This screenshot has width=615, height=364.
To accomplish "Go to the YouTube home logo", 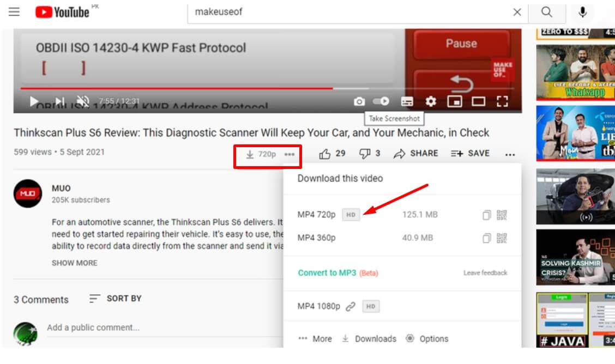I will point(62,12).
